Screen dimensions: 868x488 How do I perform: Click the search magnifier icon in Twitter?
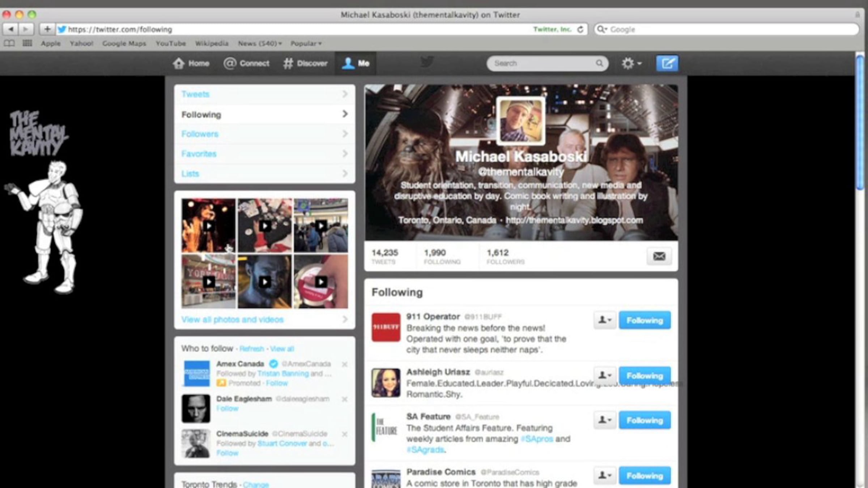599,64
